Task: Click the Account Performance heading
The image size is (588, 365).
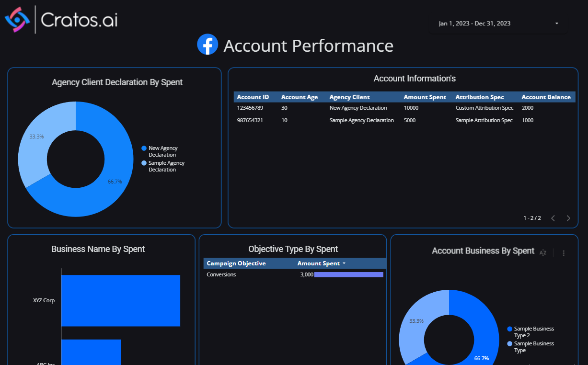Action: tap(309, 46)
